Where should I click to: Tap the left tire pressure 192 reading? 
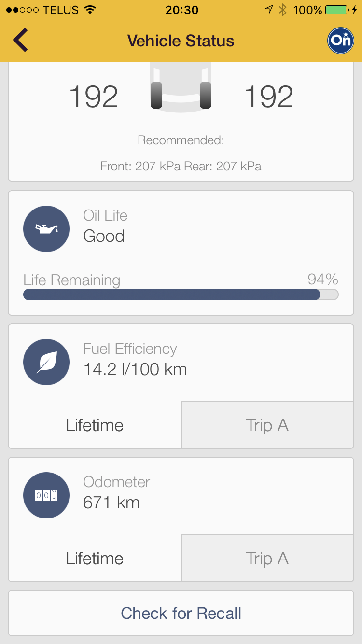[94, 97]
